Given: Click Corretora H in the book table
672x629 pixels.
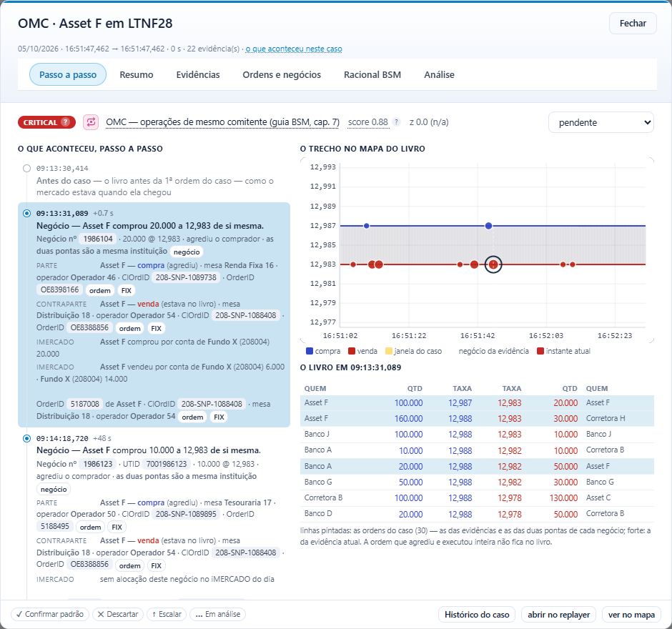Looking at the screenshot, I should (606, 419).
